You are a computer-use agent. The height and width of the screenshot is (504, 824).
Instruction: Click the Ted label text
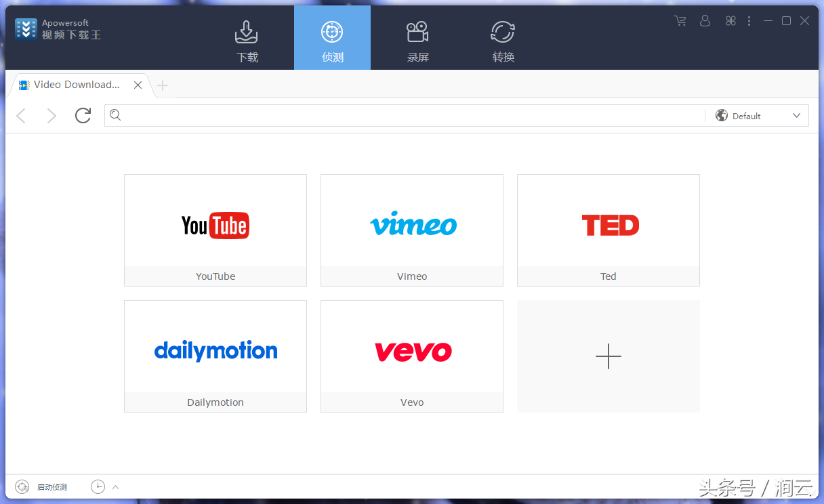(609, 276)
